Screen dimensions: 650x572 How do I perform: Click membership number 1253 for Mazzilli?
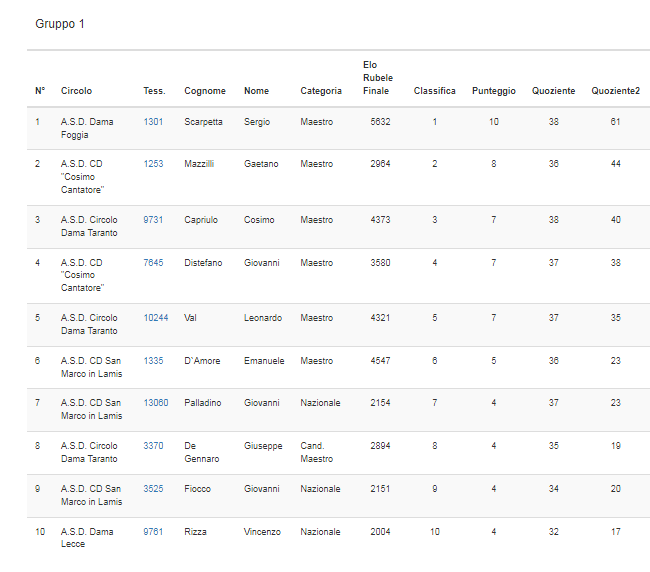tap(153, 163)
